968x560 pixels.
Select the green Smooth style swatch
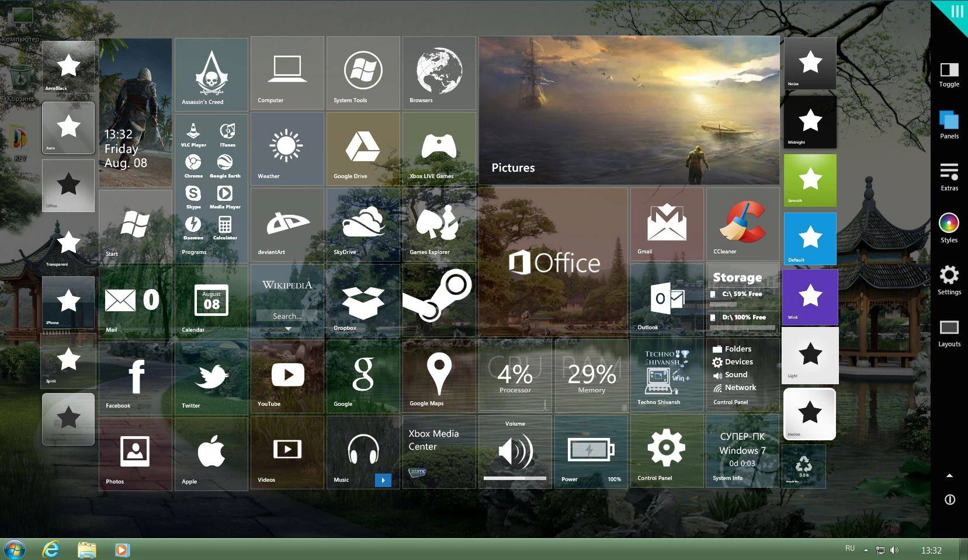[x=810, y=180]
